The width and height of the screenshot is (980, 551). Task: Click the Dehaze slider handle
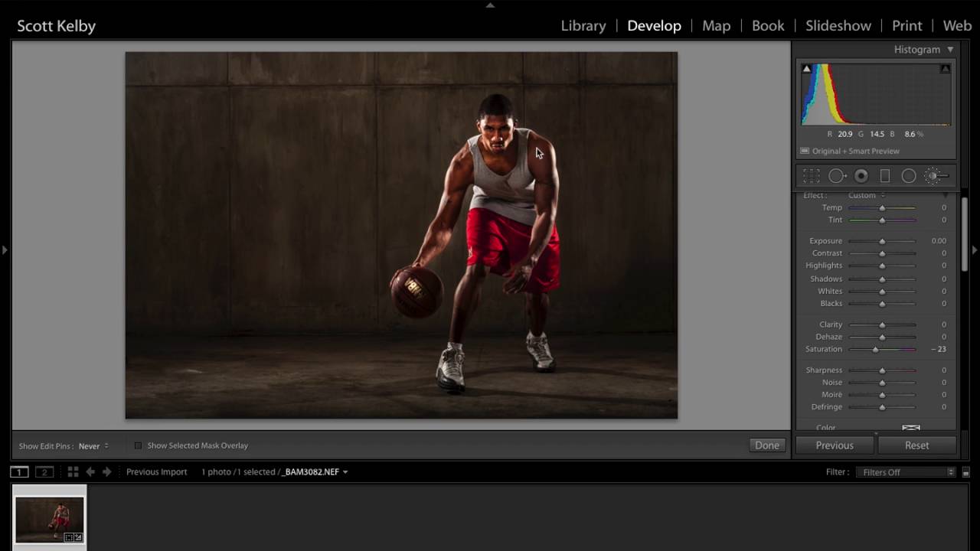coord(882,337)
